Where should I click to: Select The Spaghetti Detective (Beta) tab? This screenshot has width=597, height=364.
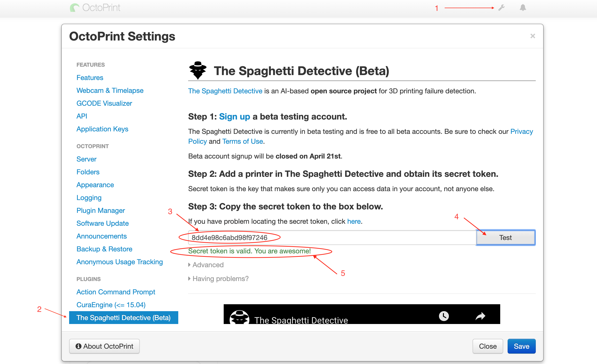click(123, 318)
